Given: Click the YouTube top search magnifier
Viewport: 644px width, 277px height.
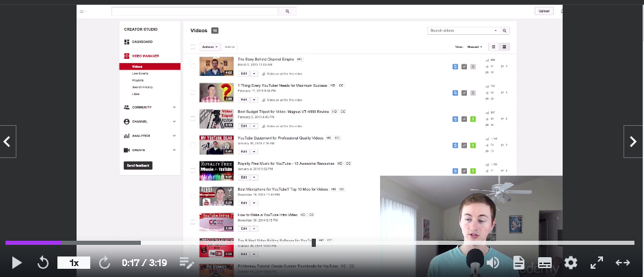Looking at the screenshot, I should (x=287, y=12).
